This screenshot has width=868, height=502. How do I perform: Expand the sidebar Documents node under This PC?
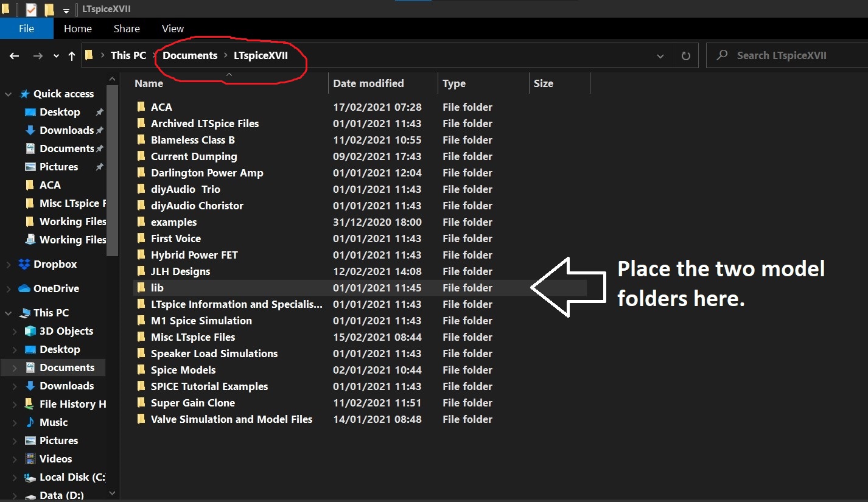(16, 368)
